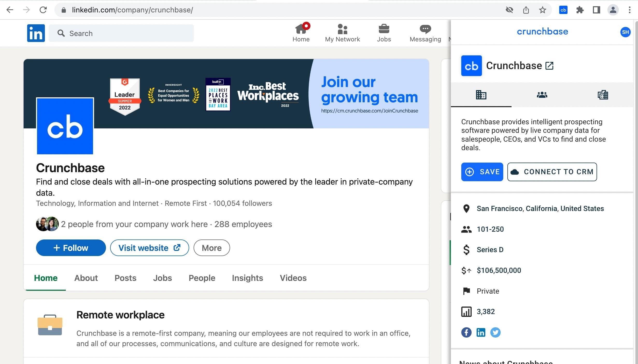Switch to the people tab in Crunchbase sidebar
Screen dimensions: 638x364
click(542, 95)
